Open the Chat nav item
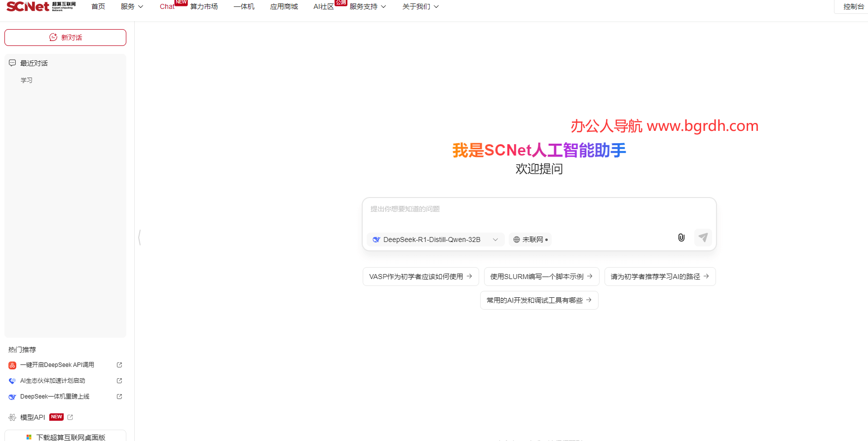This screenshot has height=441, width=868. [x=167, y=6]
